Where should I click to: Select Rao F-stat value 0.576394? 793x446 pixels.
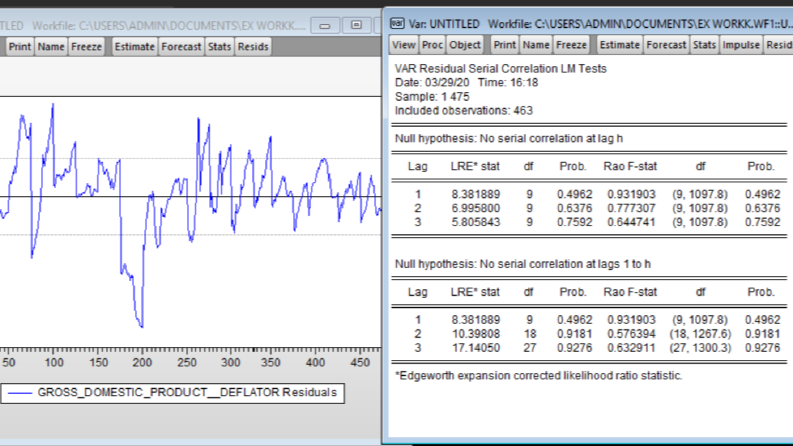tap(631, 334)
